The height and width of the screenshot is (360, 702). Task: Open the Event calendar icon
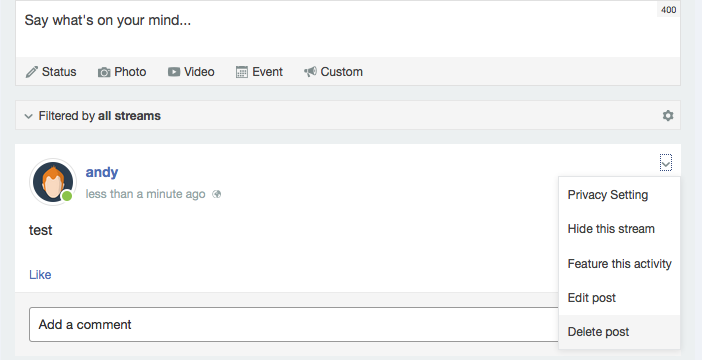pyautogui.click(x=242, y=72)
